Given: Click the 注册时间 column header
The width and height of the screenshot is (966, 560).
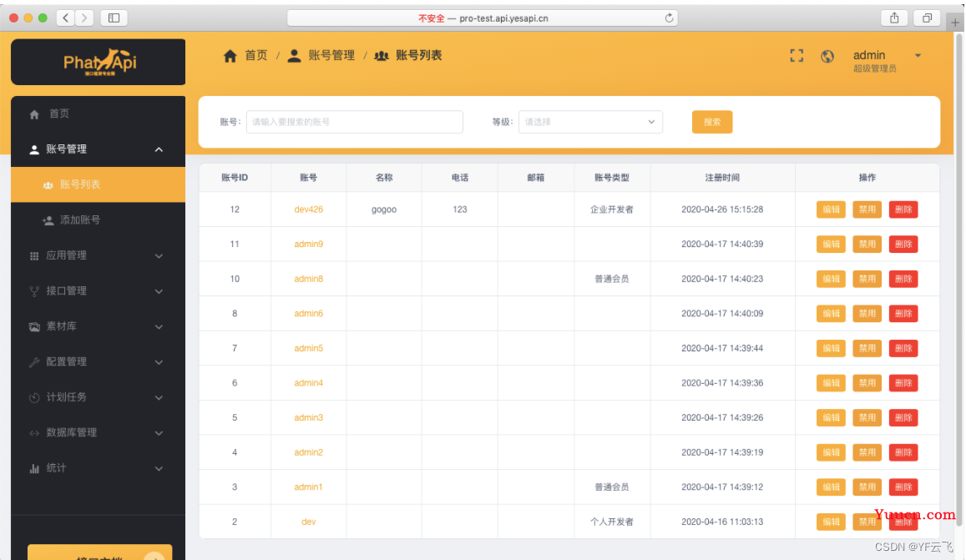Looking at the screenshot, I should coord(723,178).
